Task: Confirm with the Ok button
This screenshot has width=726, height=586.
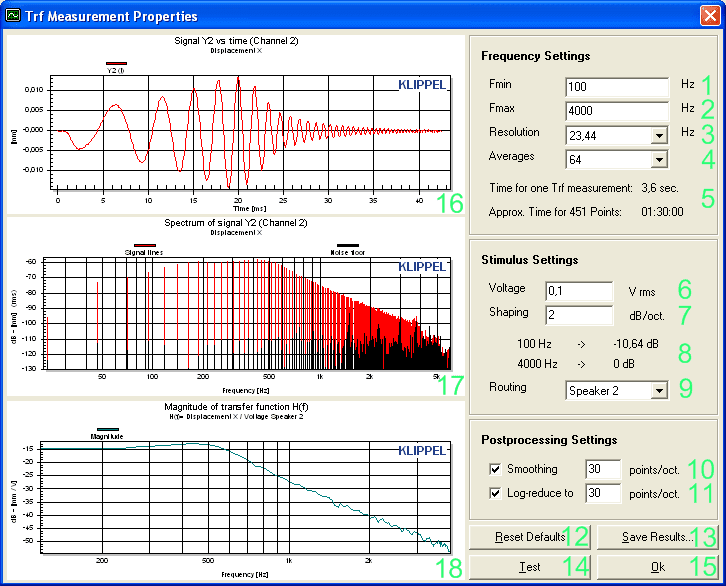Action: coord(657,567)
